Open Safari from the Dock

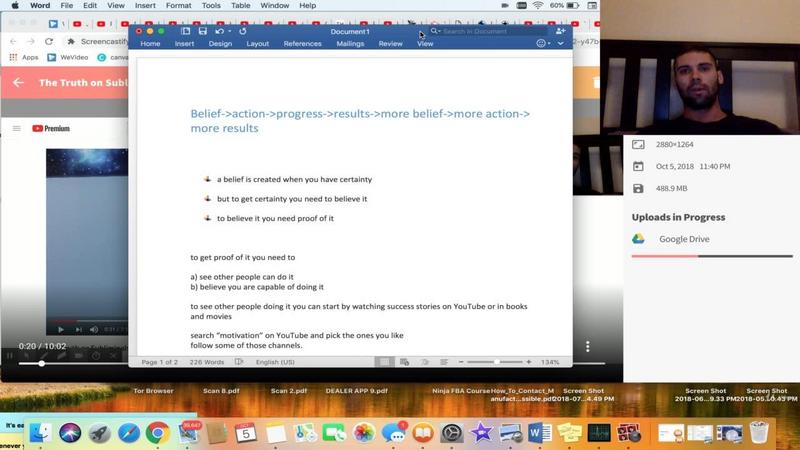click(x=129, y=433)
